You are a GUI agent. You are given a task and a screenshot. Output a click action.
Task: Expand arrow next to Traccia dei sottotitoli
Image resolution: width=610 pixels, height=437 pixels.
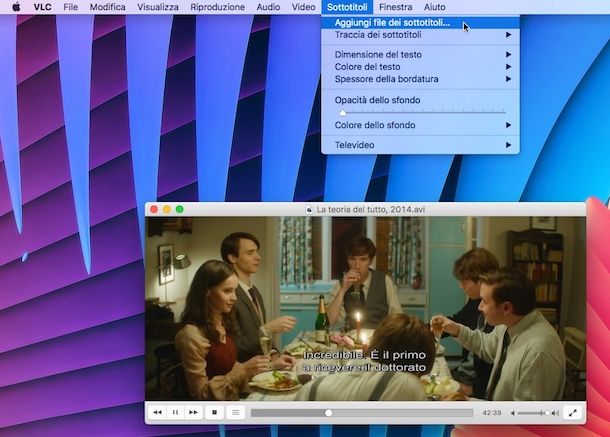point(508,35)
